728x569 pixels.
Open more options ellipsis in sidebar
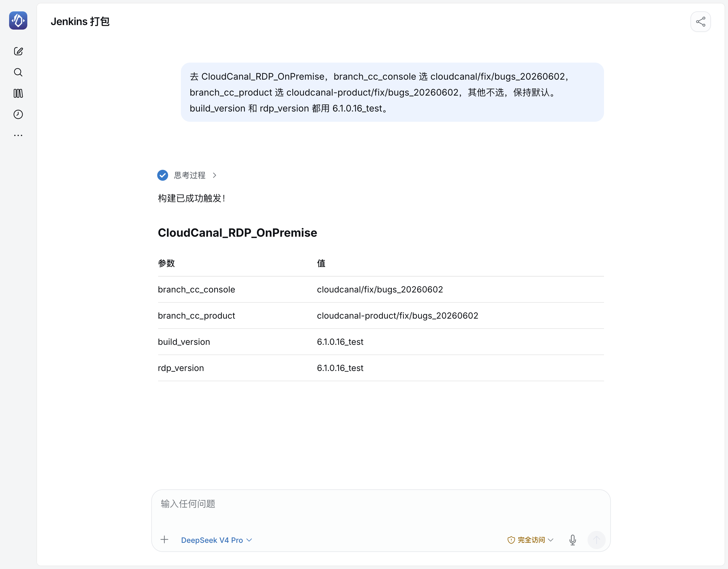(18, 135)
